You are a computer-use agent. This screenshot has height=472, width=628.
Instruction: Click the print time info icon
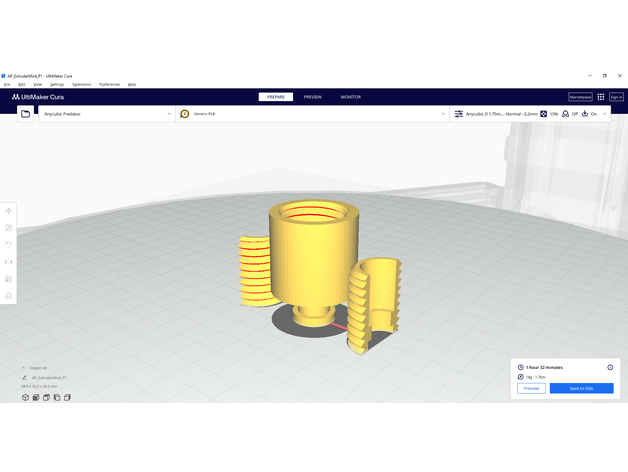610,367
